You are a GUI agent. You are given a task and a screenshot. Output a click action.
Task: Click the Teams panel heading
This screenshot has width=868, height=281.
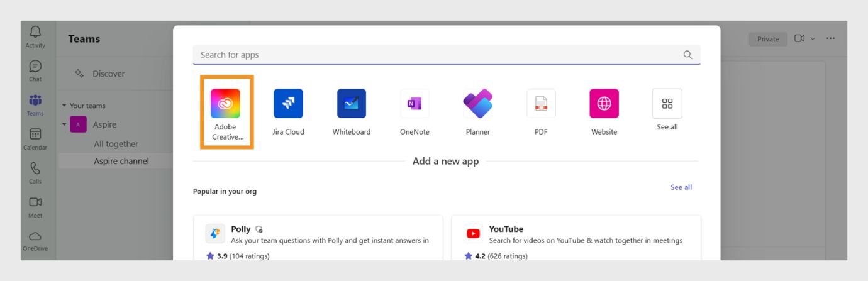(84, 39)
